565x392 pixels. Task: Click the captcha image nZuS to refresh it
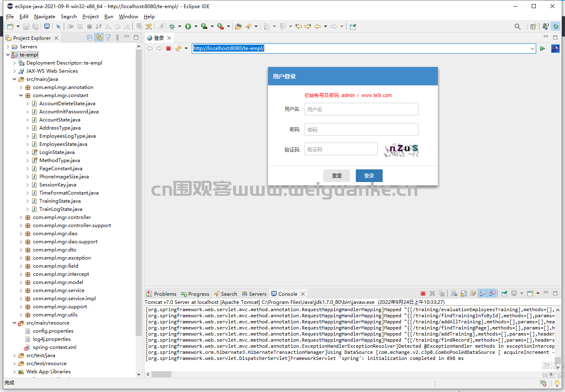click(401, 149)
